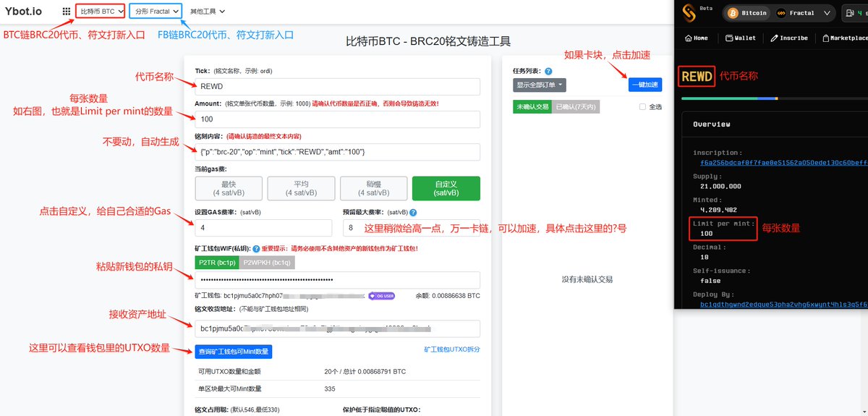Open the Inscribe menu item in dark window
Viewport: 868px width, 416px height.
(x=789, y=38)
